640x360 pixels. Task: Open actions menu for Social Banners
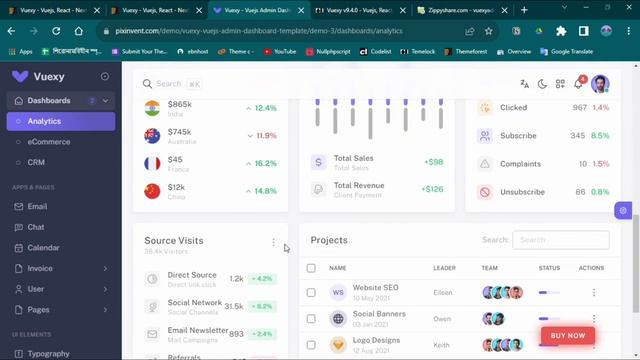click(594, 318)
